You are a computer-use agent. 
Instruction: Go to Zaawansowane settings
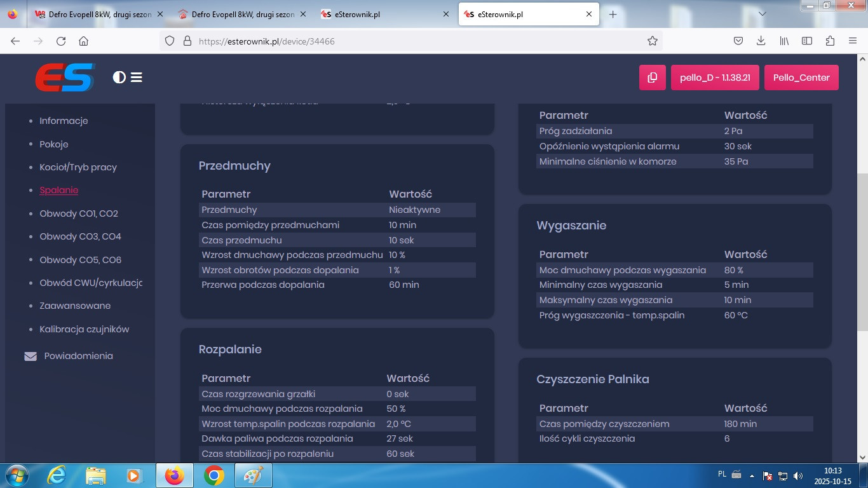tap(75, 306)
